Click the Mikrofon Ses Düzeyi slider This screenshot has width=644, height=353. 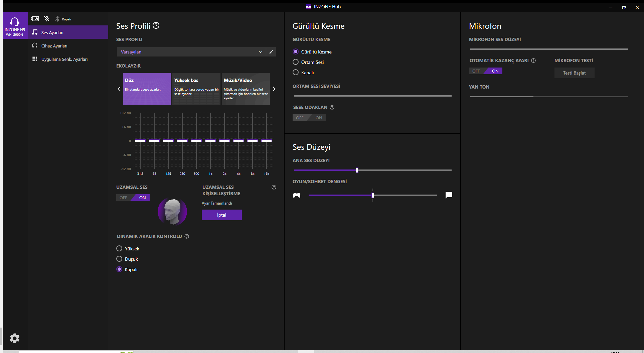(x=549, y=49)
